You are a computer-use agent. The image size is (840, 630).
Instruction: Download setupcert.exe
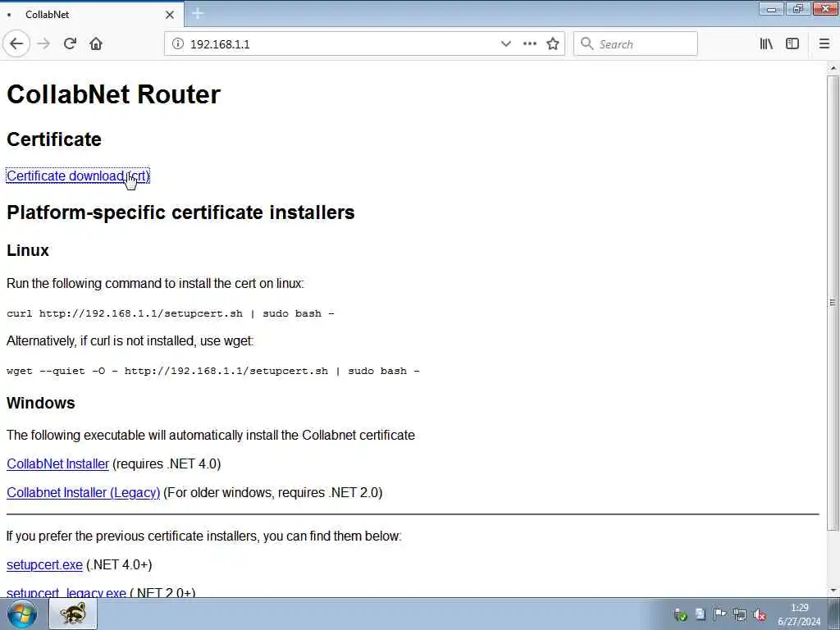click(x=44, y=564)
